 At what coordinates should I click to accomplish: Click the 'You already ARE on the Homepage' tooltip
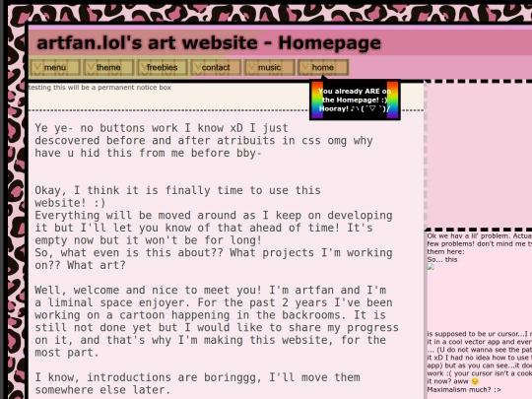tap(355, 100)
